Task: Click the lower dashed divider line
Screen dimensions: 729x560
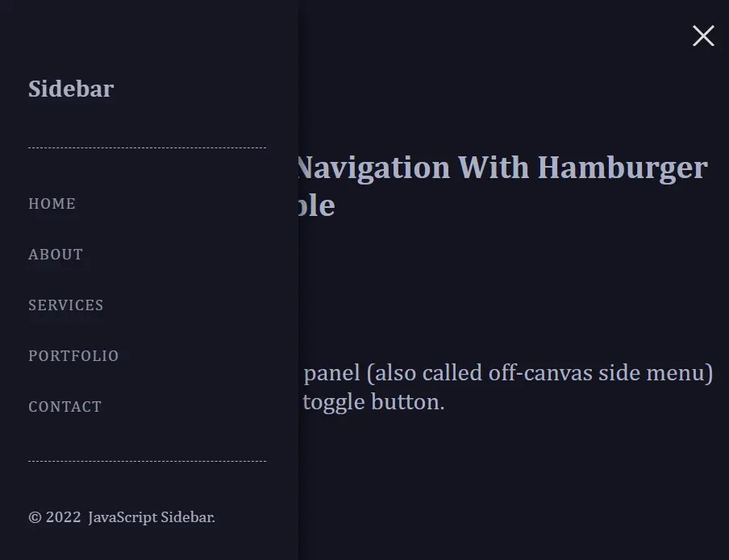Action: [x=147, y=462]
